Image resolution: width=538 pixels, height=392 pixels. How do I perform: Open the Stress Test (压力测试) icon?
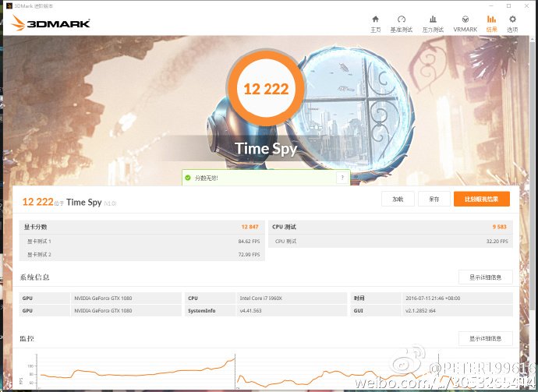pos(433,19)
